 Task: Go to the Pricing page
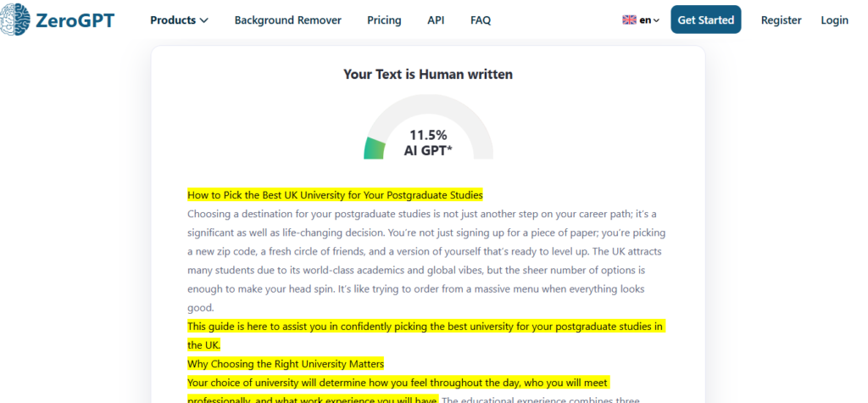pos(384,20)
